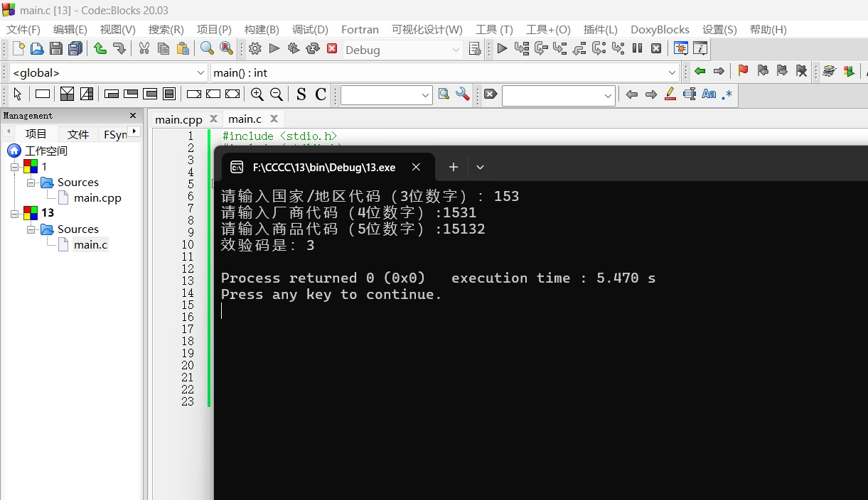
Task: Open the debugging windows bug icon
Action: pos(681,48)
